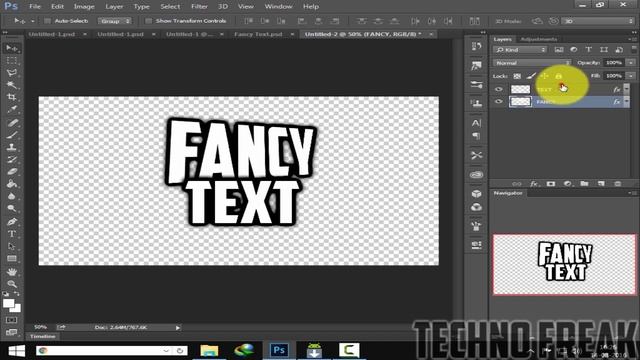Expand effects on the TEXT layer

click(627, 89)
